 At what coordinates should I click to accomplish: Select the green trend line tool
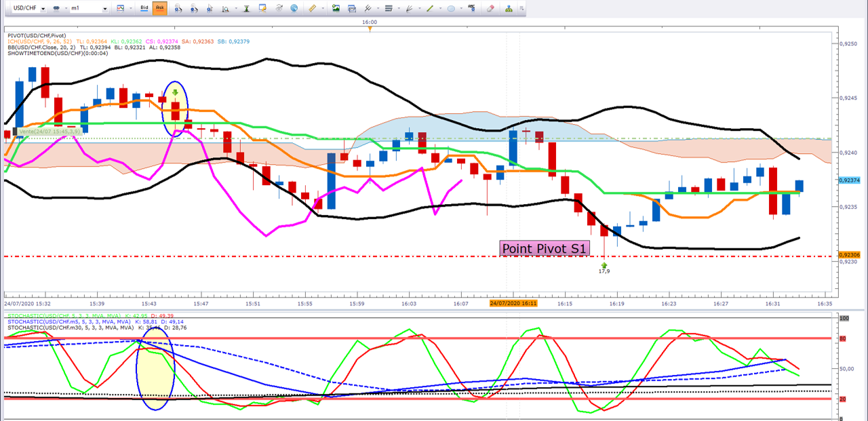pos(430,8)
